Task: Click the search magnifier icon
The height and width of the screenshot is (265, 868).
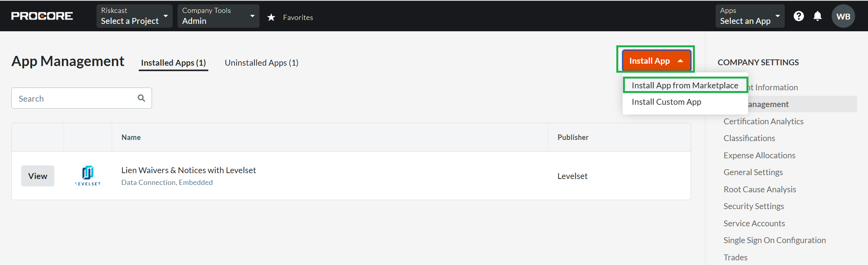Action: (x=141, y=98)
